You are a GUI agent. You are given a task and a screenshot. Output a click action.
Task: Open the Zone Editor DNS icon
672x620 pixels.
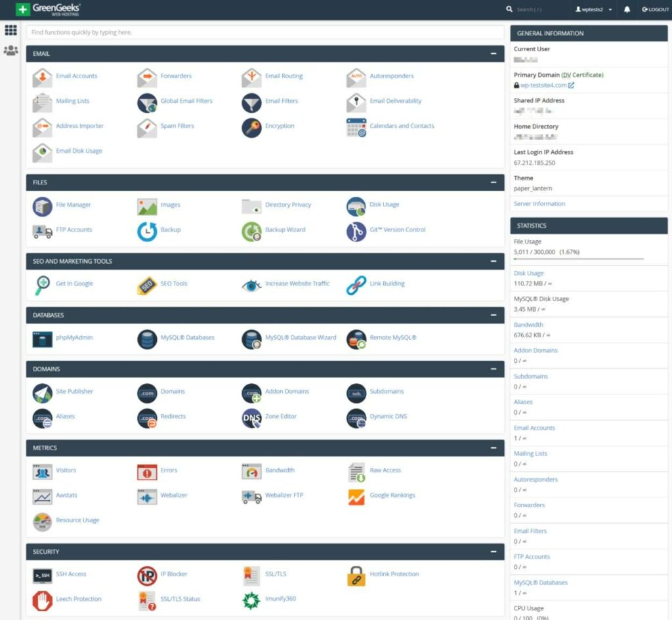click(251, 418)
